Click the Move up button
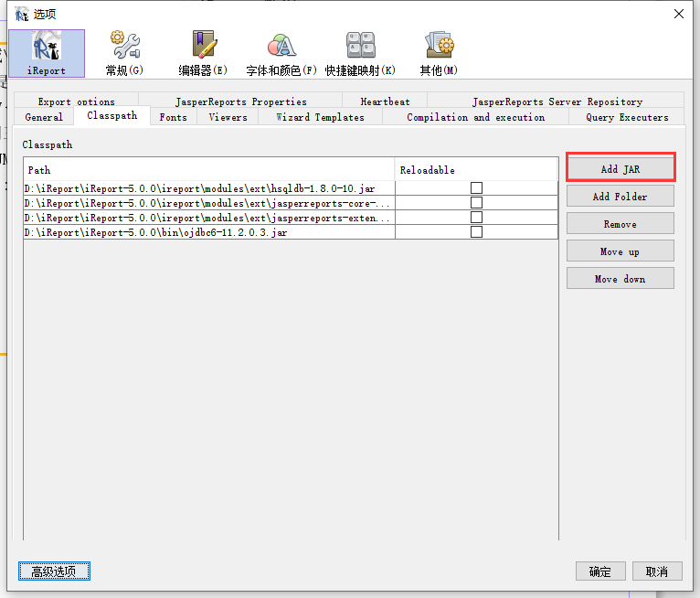Screen dimensions: 700x598 [620, 251]
